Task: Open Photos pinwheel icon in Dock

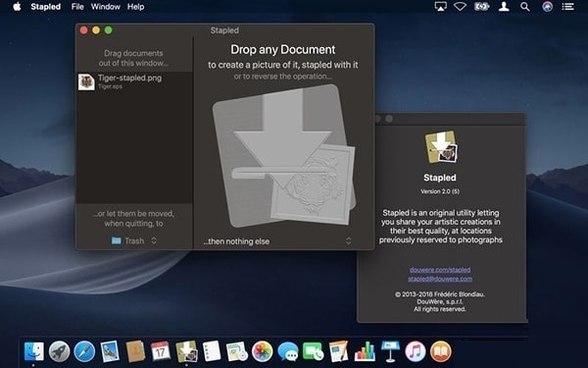Action: click(x=262, y=351)
